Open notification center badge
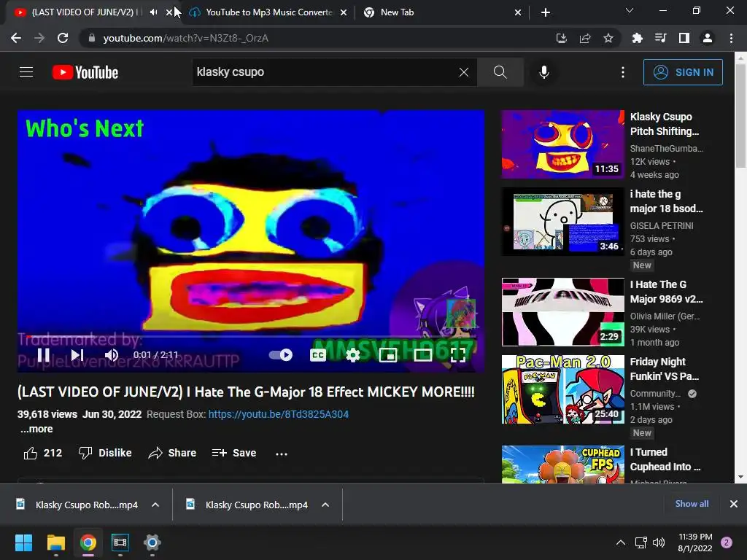 coord(726,542)
